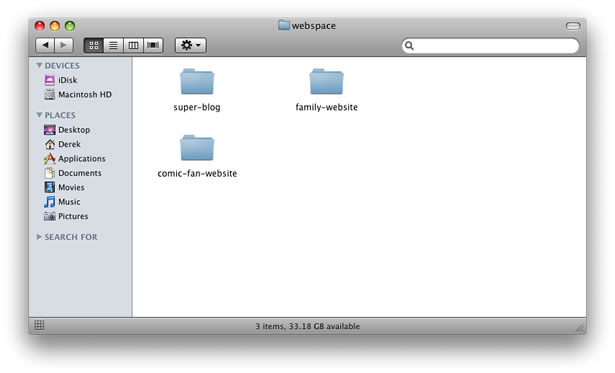This screenshot has height=373, width=615.
Task: Open the Music note icon in sidebar
Action: [x=49, y=202]
